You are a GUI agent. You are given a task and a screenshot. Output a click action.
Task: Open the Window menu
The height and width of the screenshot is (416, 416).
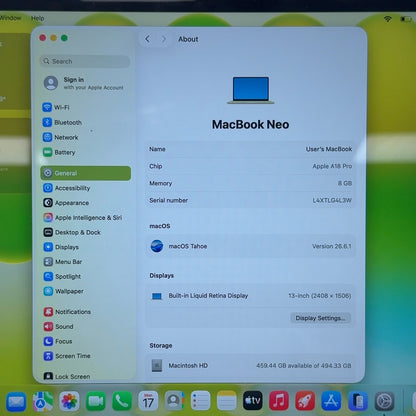pyautogui.click(x=11, y=18)
